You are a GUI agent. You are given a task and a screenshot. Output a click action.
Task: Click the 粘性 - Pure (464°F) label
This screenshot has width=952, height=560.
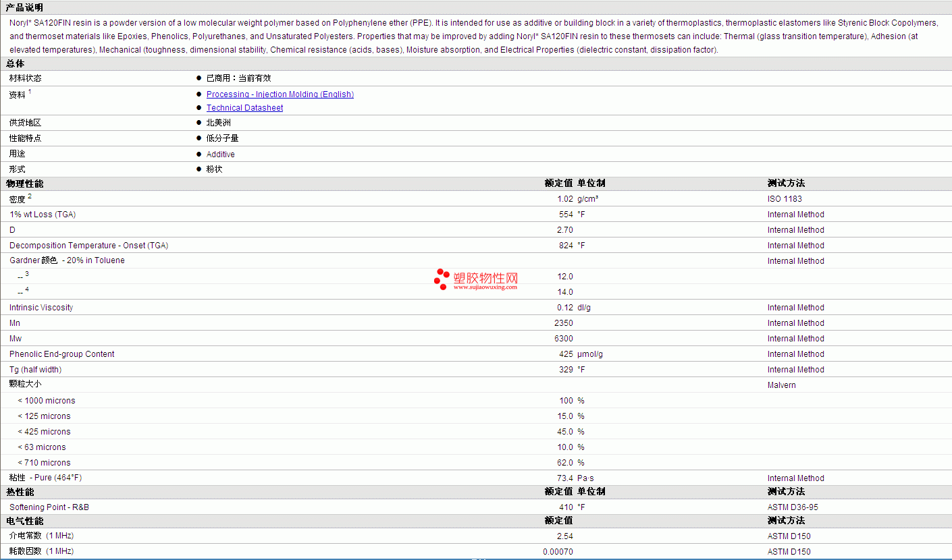click(45, 478)
